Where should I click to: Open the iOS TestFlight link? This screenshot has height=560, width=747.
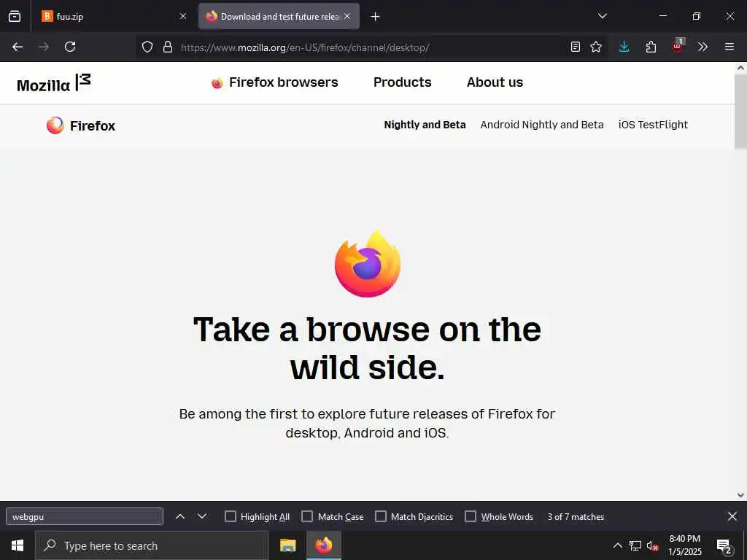coord(653,125)
